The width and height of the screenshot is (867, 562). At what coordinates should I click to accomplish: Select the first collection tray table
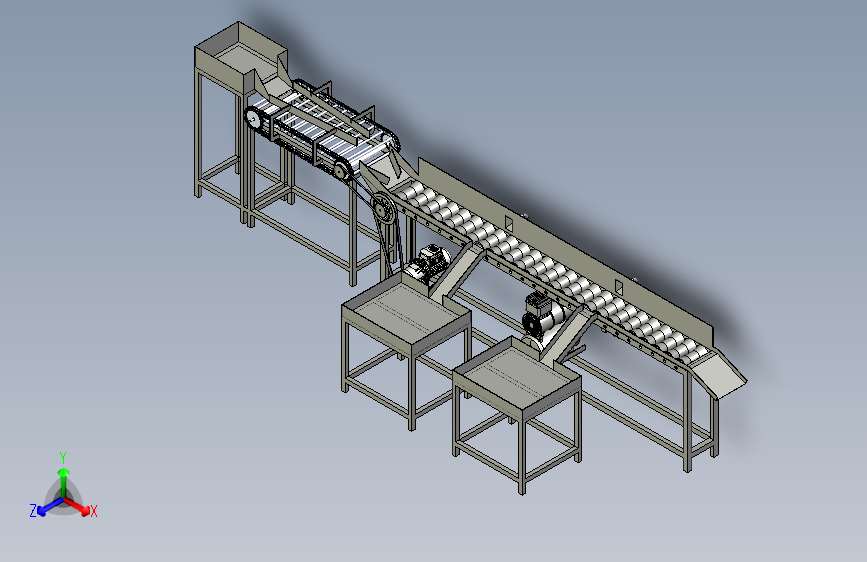[406, 351]
